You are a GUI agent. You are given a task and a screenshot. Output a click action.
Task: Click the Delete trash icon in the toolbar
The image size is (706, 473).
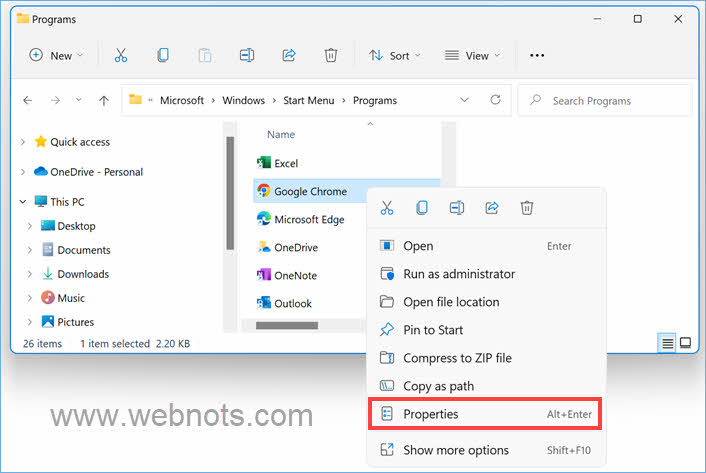[331, 55]
